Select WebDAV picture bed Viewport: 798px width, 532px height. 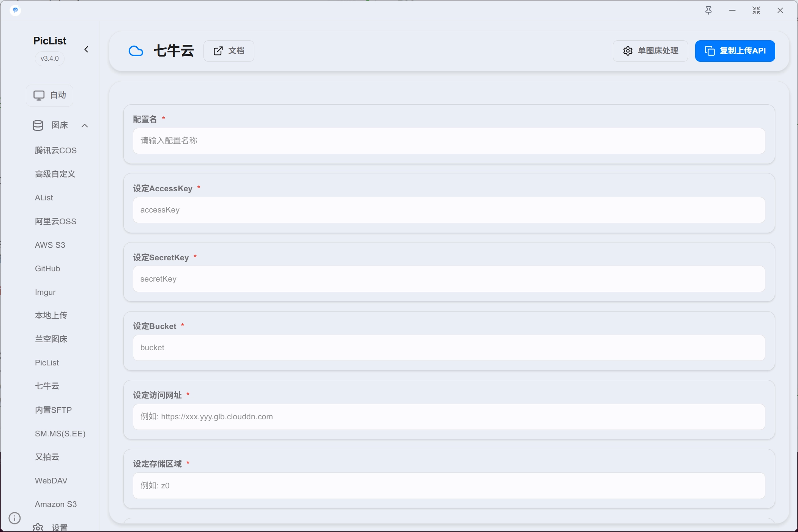point(51,481)
